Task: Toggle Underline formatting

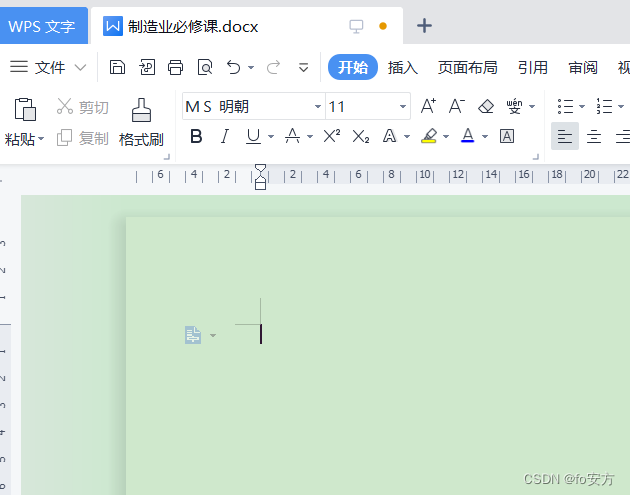Action: coord(254,136)
